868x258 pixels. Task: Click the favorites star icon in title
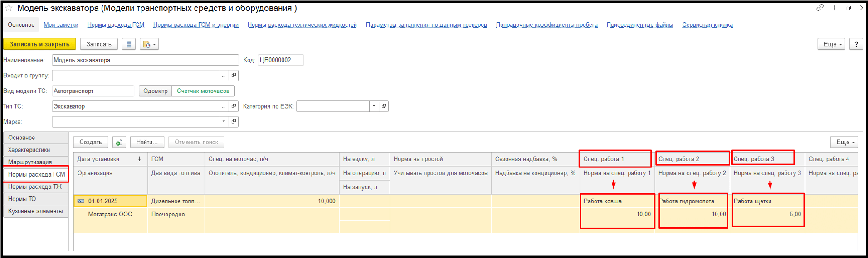click(x=9, y=8)
